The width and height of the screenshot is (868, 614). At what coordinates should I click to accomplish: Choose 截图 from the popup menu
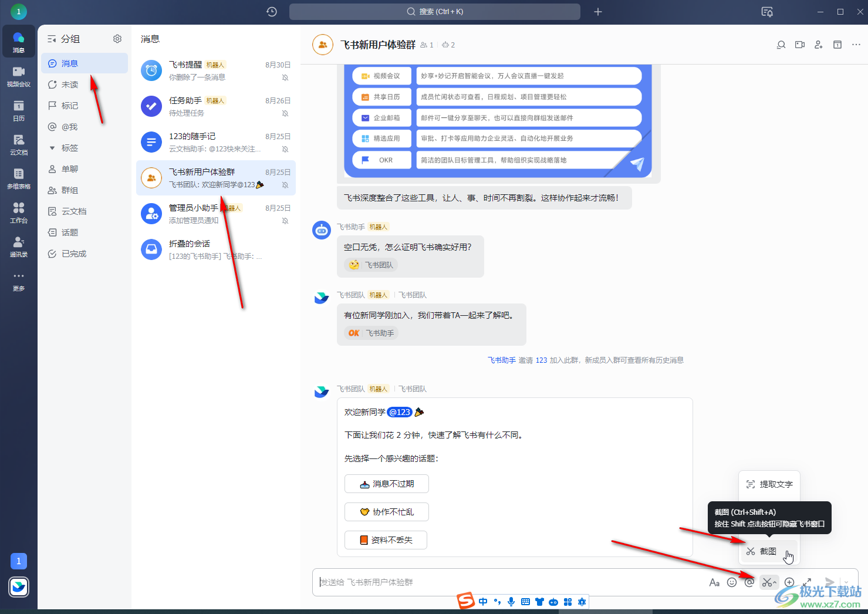tap(769, 551)
